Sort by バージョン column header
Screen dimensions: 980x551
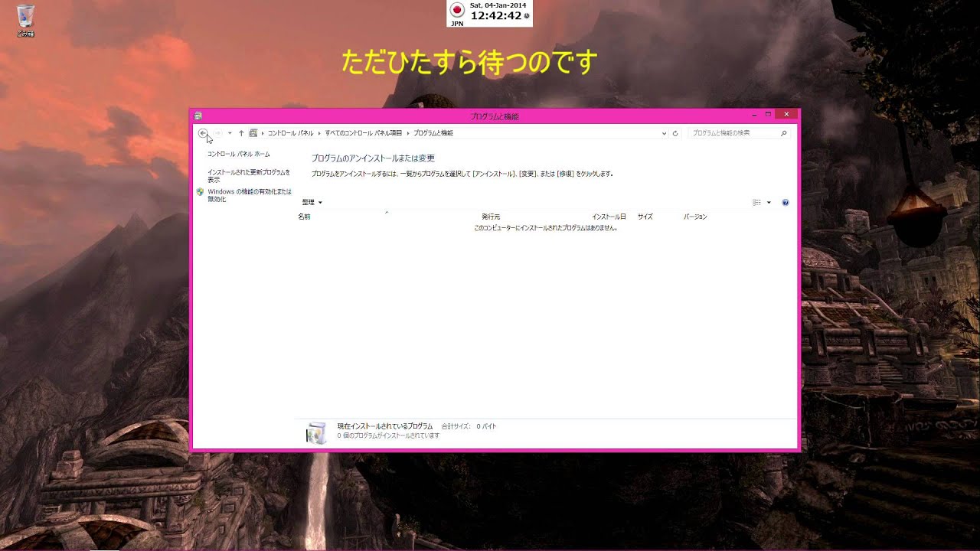coord(695,217)
